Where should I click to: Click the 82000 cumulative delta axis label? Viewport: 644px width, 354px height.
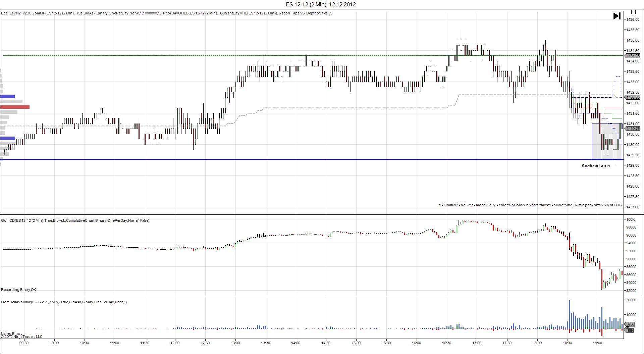(x=631, y=291)
